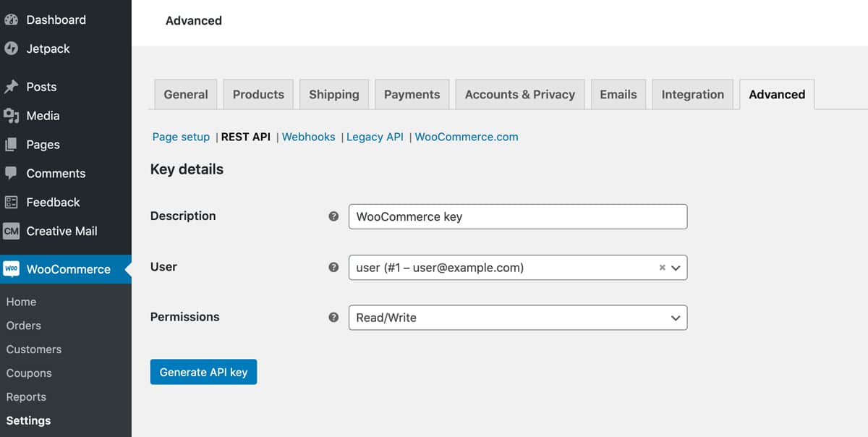
Task: Open the Shipping tab
Action: coord(334,95)
